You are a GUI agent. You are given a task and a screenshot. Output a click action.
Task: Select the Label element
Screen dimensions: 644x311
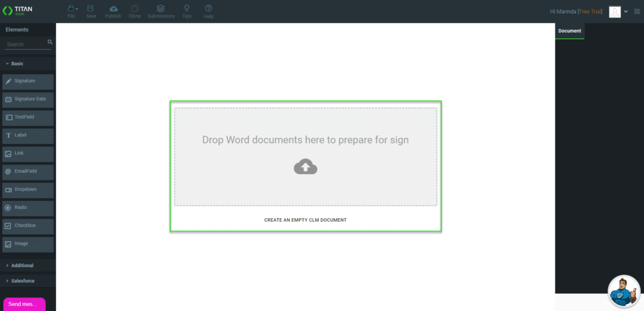click(x=28, y=136)
